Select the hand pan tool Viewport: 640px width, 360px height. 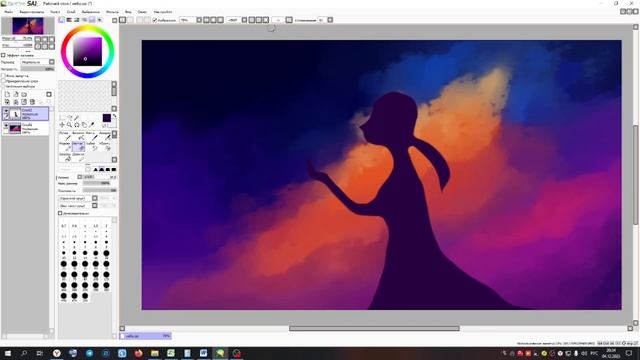click(x=84, y=124)
